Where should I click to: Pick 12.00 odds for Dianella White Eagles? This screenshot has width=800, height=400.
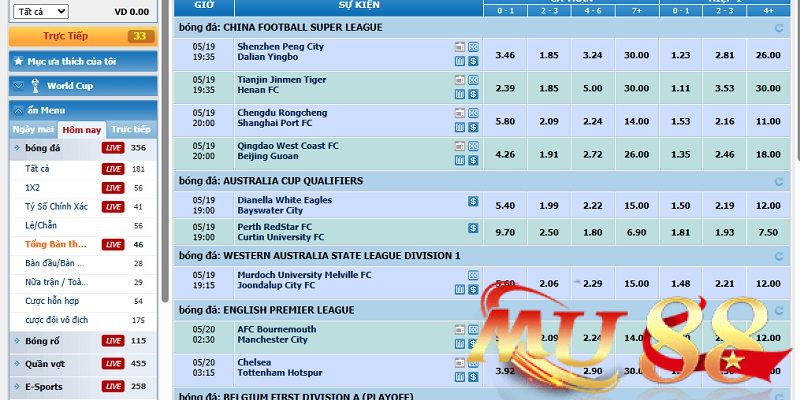coord(768,206)
